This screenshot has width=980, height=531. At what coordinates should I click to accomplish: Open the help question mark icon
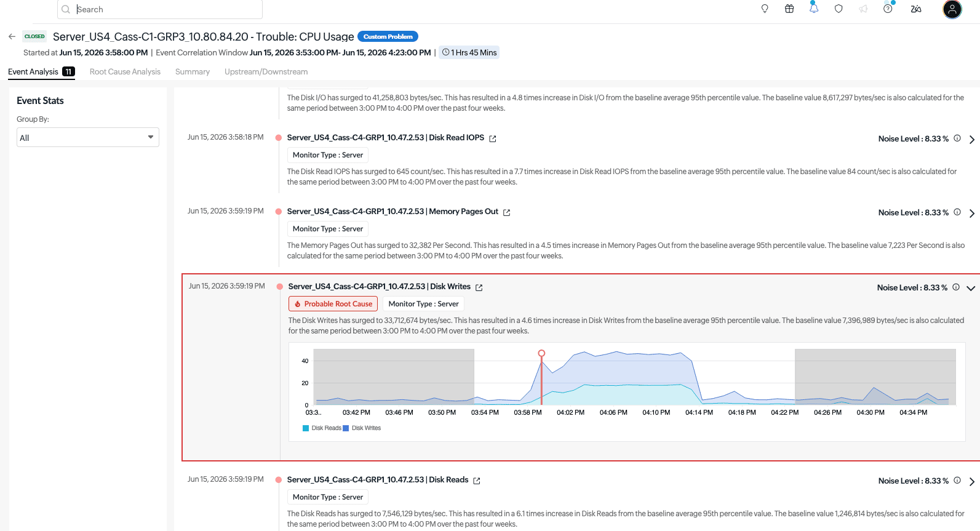tap(888, 9)
